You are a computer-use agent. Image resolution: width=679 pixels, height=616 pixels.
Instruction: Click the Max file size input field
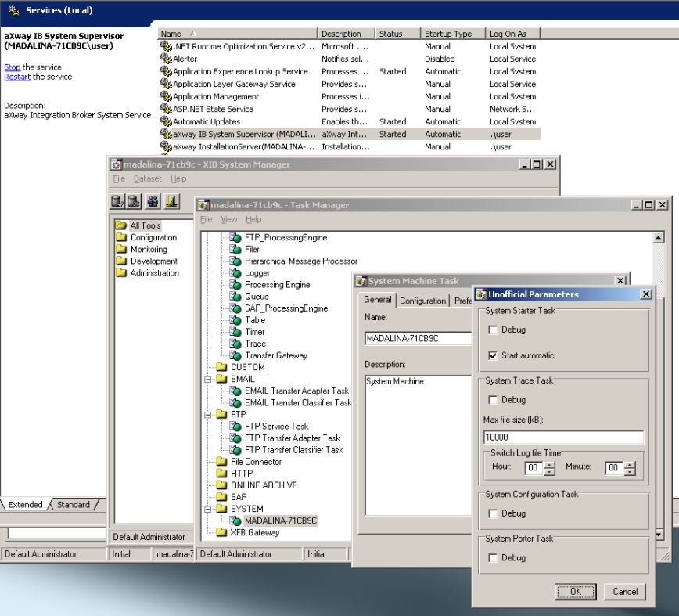coord(562,438)
